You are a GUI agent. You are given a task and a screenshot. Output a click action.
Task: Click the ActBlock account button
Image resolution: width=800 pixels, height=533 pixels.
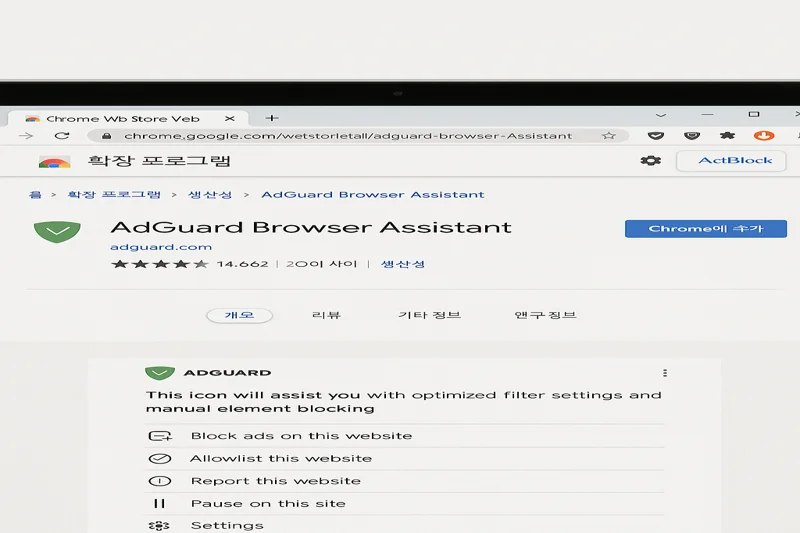point(731,161)
